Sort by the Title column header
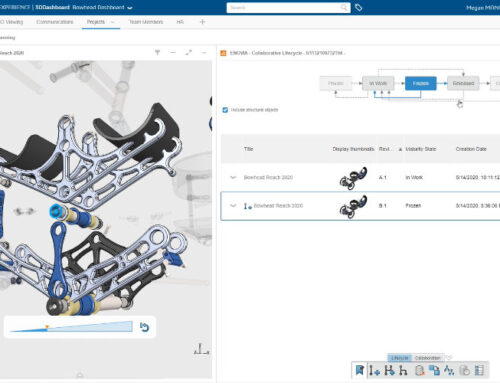Screen dimensions: 500x383 pyautogui.click(x=249, y=149)
